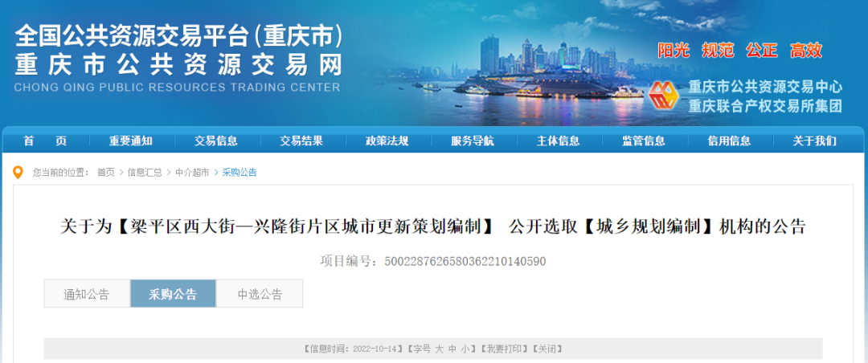The image size is (868, 363).
Task: Select the 采购公告 tab
Action: click(173, 294)
